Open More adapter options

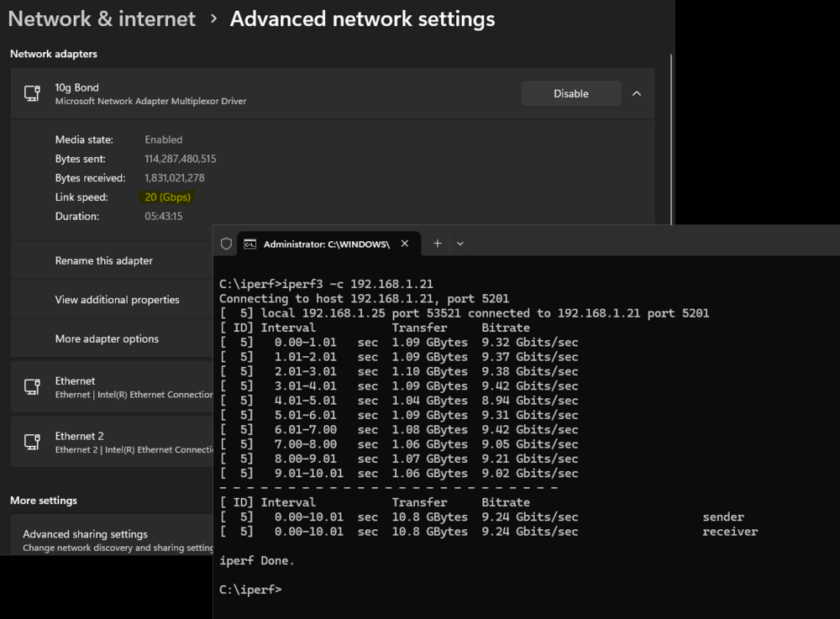(112, 338)
